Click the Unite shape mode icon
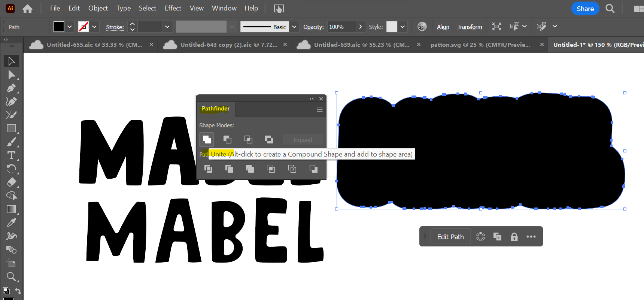This screenshot has width=644, height=300. tap(207, 140)
